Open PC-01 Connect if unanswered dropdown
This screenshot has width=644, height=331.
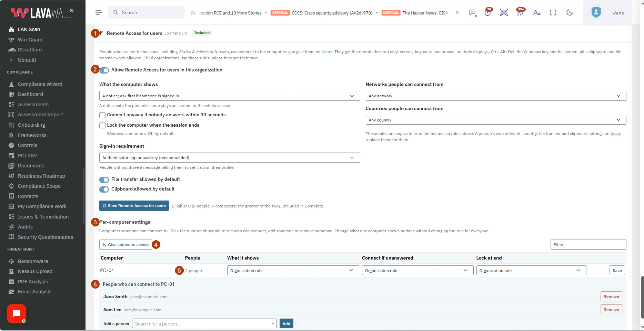click(418, 271)
